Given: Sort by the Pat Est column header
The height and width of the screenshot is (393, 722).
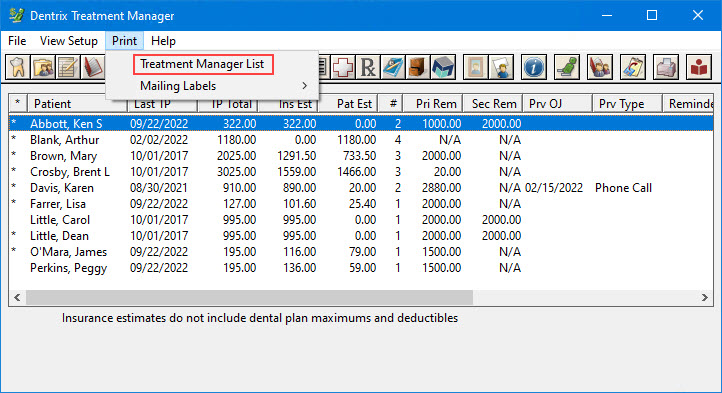Looking at the screenshot, I should coord(348,104).
